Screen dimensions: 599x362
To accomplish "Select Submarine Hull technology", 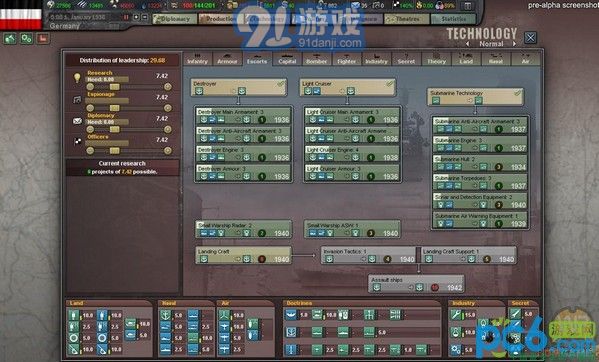I will coord(480,163).
